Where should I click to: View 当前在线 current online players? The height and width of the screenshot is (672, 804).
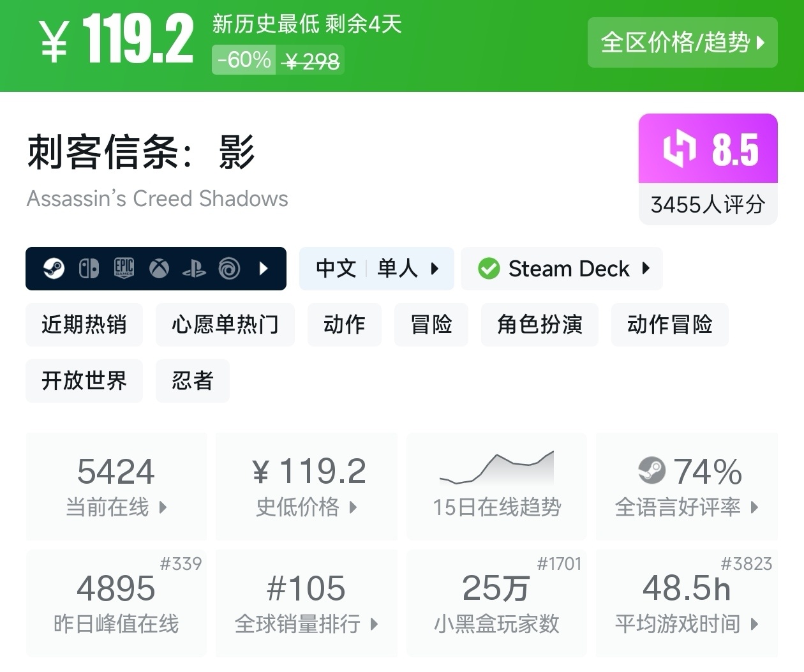click(x=116, y=486)
